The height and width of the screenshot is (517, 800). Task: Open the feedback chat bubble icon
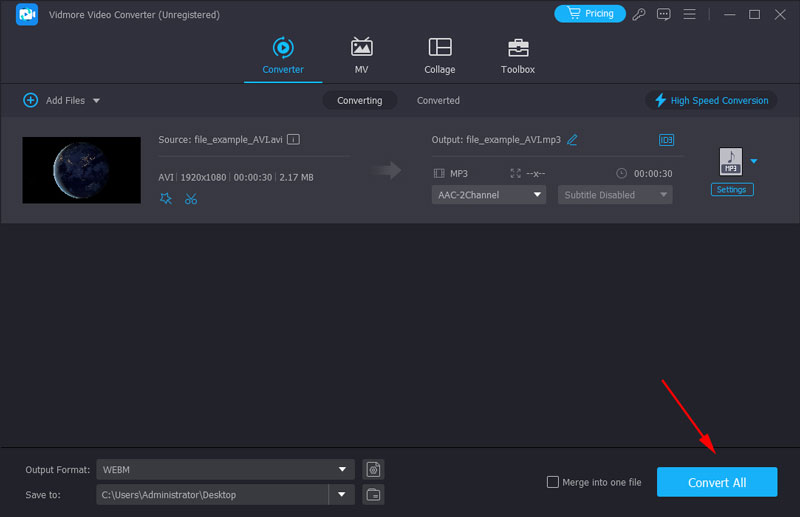point(664,14)
